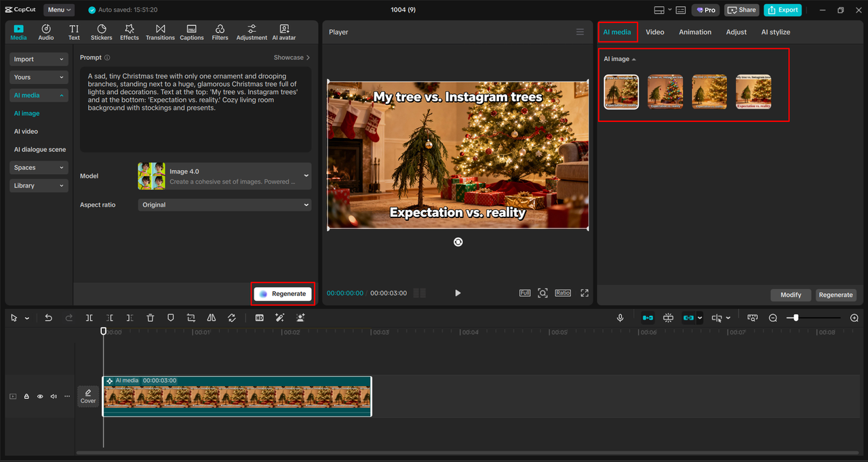Open the Stickers panel
This screenshot has height=462, width=868.
pos(101,31)
